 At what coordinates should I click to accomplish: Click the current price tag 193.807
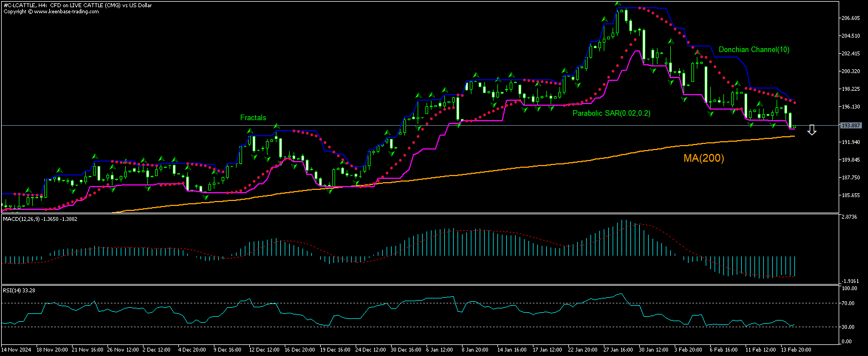(x=850, y=126)
